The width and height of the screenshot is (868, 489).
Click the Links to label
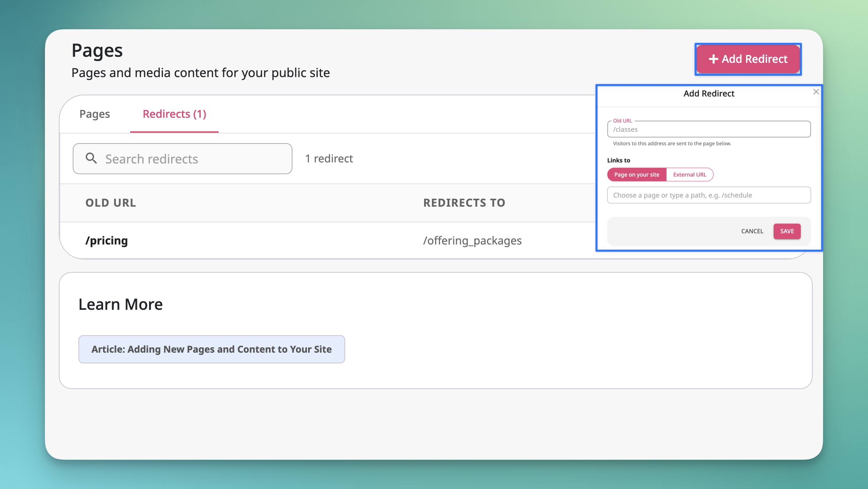click(619, 160)
